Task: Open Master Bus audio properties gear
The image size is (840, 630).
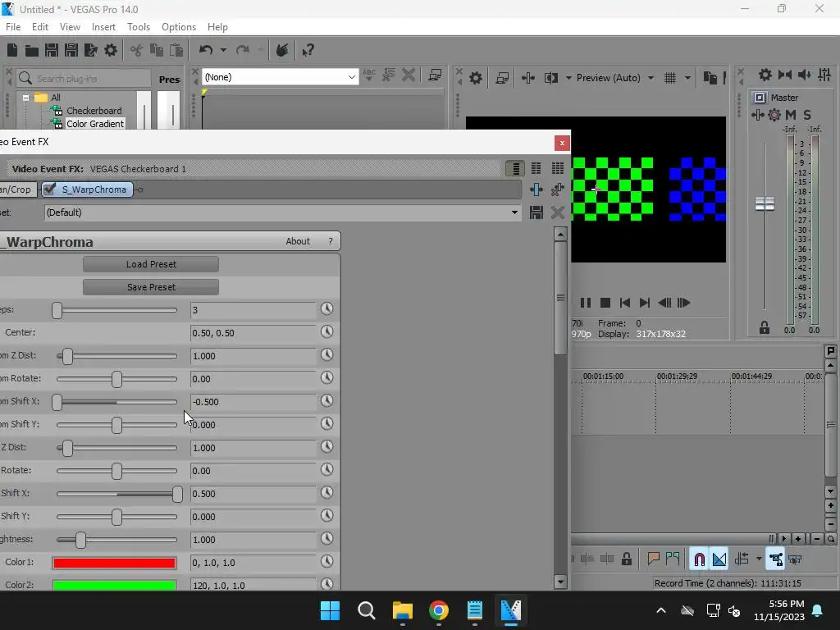Action: pyautogui.click(x=765, y=75)
